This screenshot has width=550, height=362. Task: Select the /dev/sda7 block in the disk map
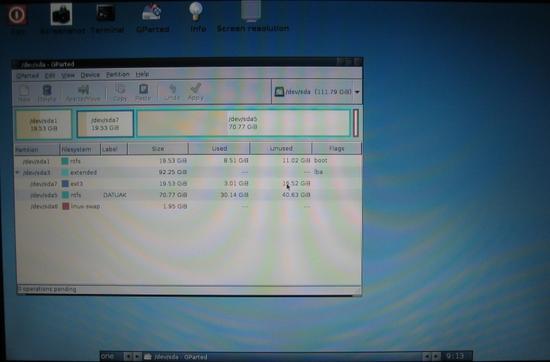105,124
